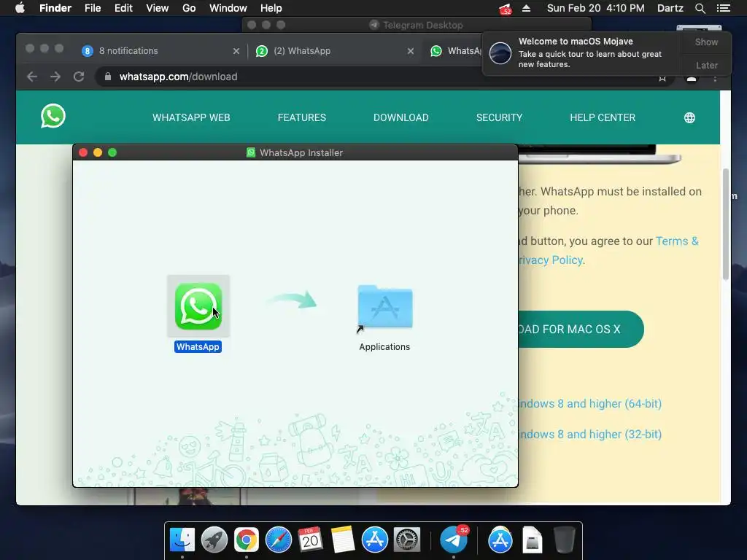
Task: Open Privacy Policy link
Action: 551,260
